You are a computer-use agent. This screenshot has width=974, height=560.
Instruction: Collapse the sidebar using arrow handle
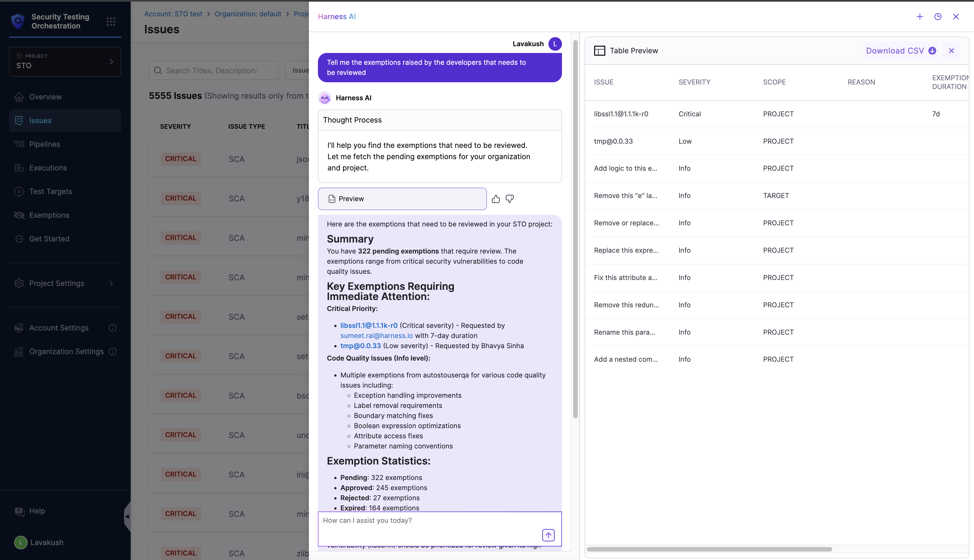click(x=127, y=517)
